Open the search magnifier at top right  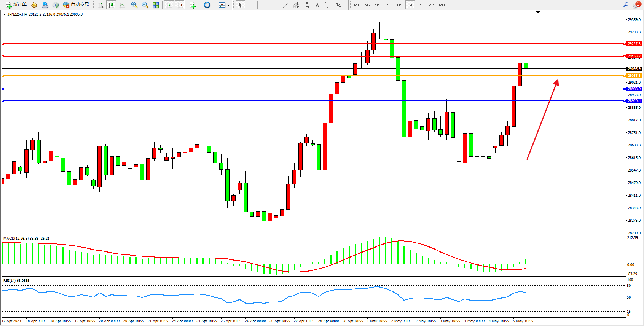click(626, 5)
